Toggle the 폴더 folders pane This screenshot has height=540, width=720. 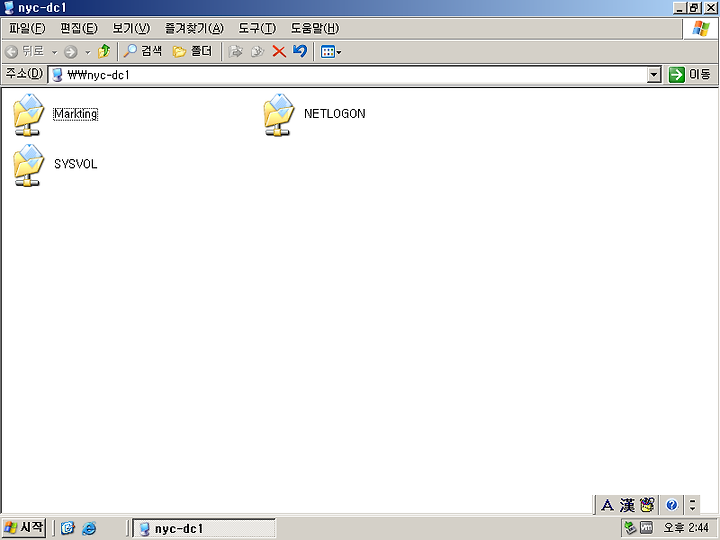[192, 51]
